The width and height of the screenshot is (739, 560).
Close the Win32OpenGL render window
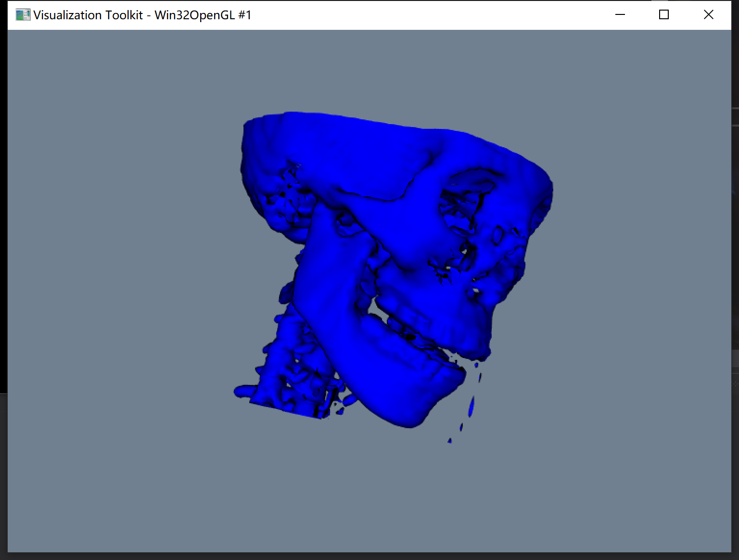point(708,15)
